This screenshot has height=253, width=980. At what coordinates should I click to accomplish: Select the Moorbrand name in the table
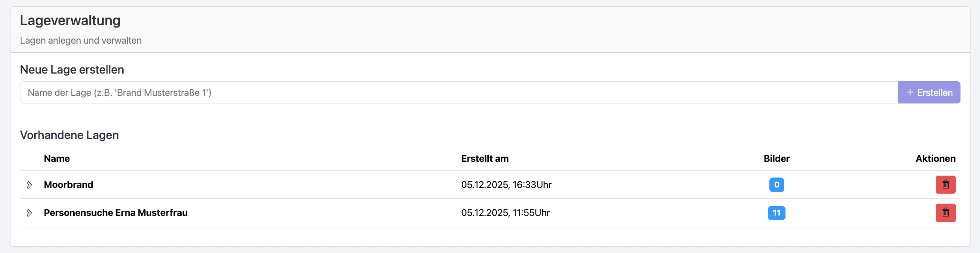pyautogui.click(x=68, y=185)
